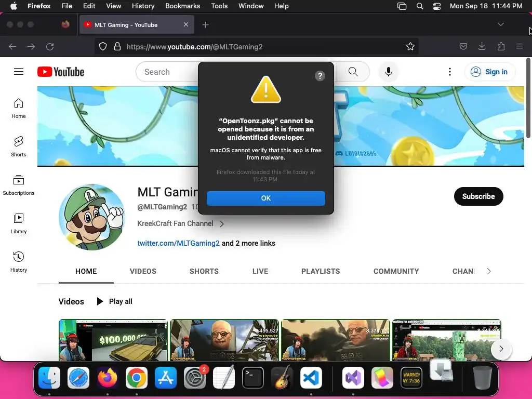Open the $100,000 DeLorean video thumbnail
Viewport: 532px width, 399px height.
point(113,340)
